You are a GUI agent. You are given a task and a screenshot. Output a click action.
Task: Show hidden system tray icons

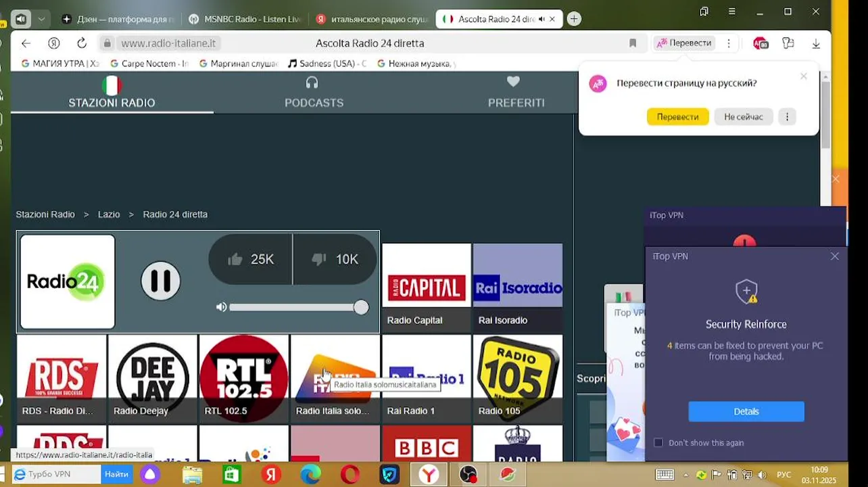(686, 475)
